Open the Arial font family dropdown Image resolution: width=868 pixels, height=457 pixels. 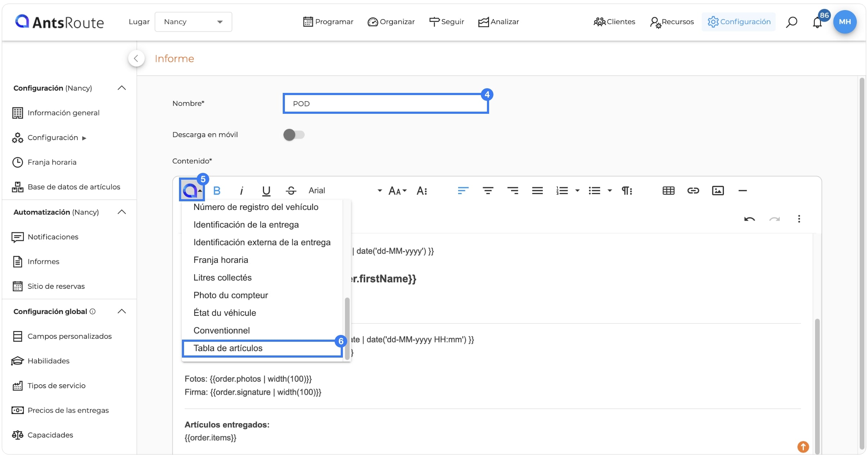pos(345,191)
